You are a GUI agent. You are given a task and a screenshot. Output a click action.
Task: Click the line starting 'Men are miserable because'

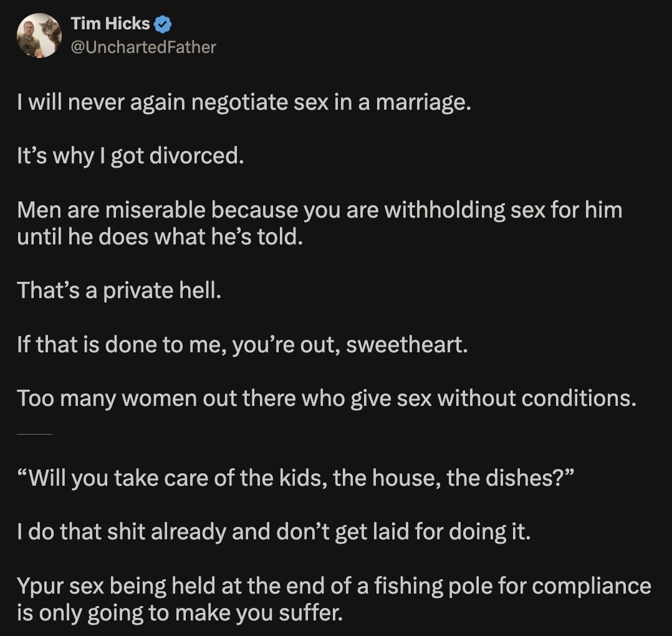pos(319,210)
